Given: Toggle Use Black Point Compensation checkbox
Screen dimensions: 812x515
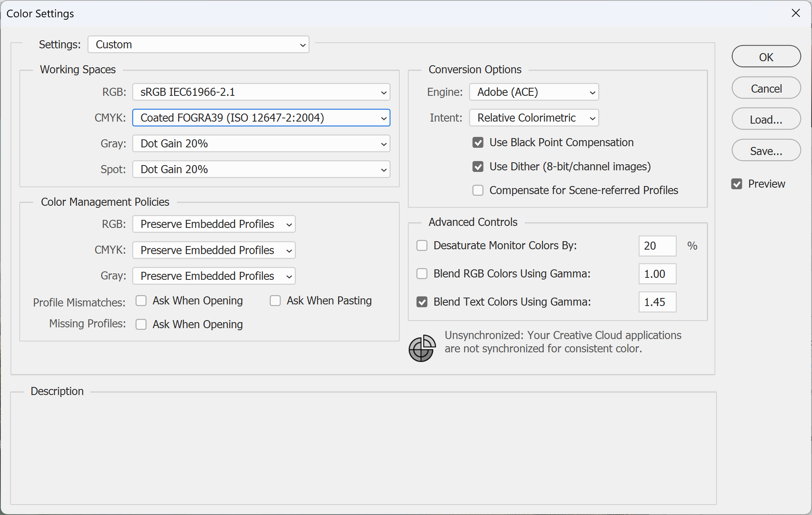Looking at the screenshot, I should (478, 143).
